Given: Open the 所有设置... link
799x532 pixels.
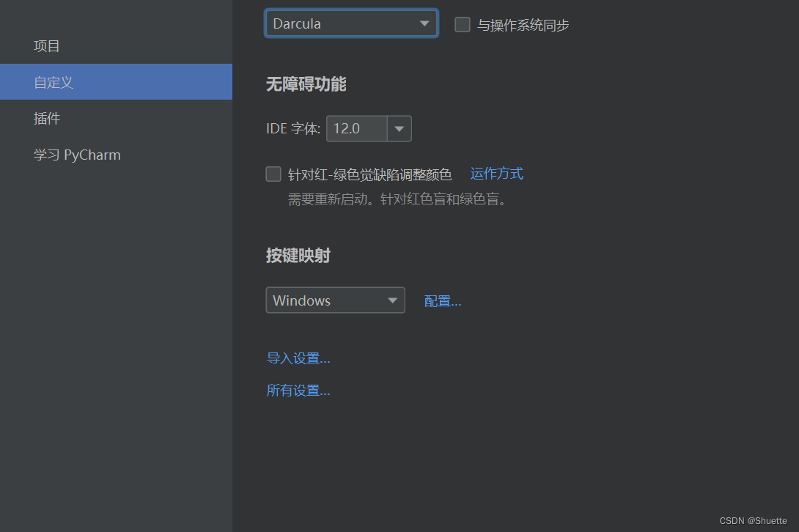Looking at the screenshot, I should [298, 391].
